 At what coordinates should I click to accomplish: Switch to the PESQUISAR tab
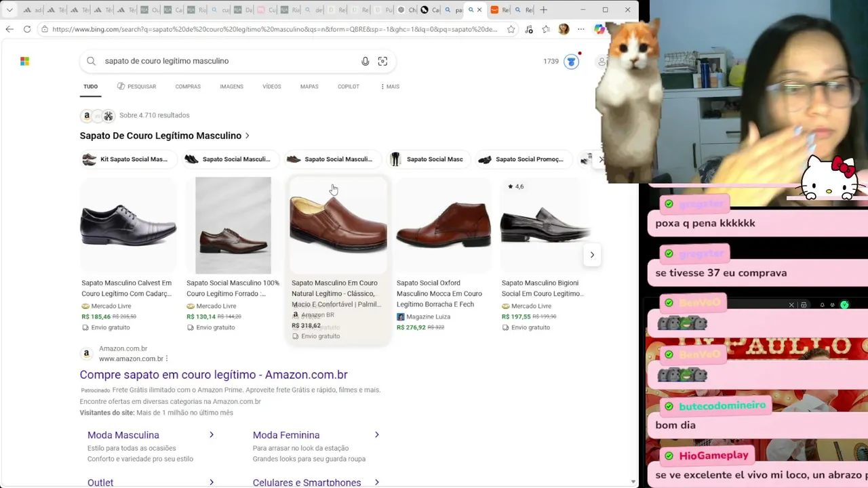pos(136,87)
